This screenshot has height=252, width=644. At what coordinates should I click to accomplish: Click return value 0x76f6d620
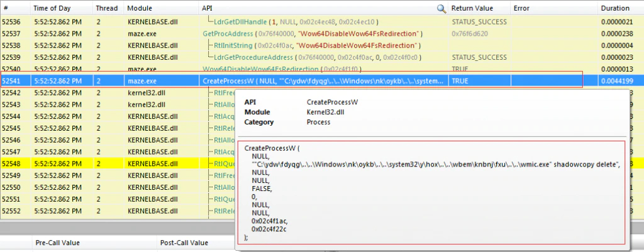(469, 34)
